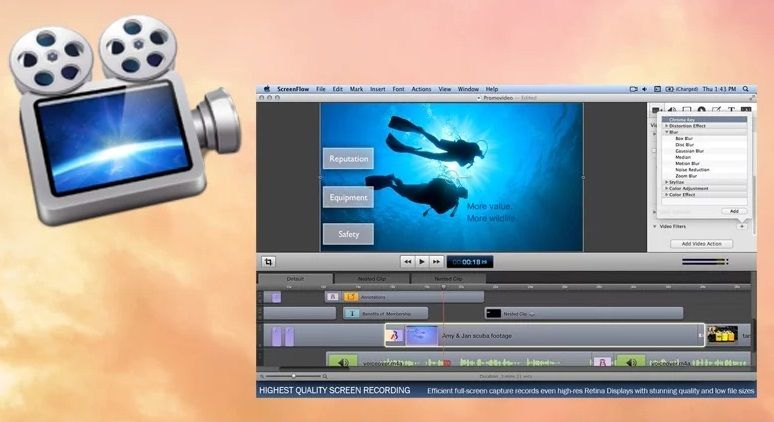Click the crop tool button
The height and width of the screenshot is (422, 774).
[268, 262]
